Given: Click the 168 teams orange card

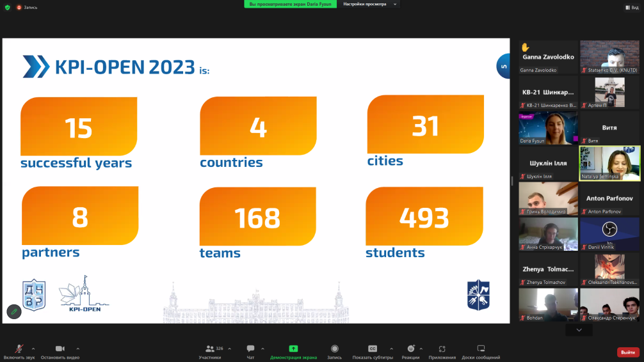Looking at the screenshot, I should [x=257, y=216].
